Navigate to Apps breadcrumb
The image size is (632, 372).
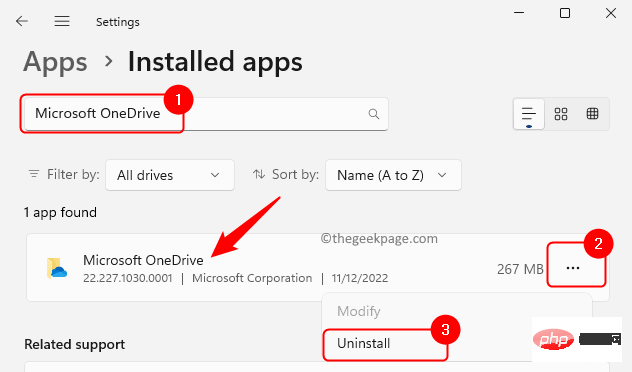coord(55,62)
